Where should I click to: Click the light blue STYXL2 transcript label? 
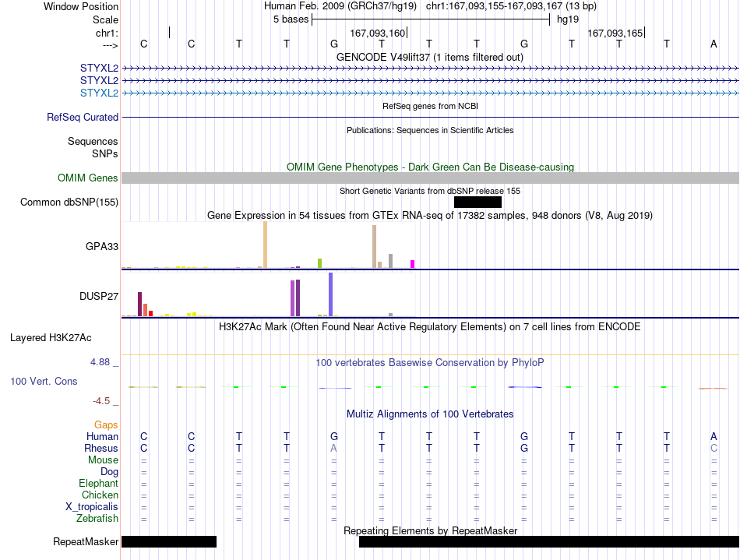tap(99, 93)
